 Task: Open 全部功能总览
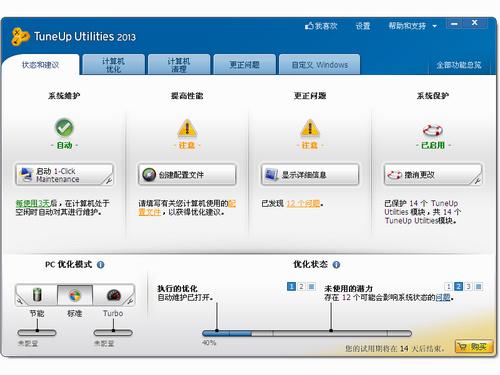(459, 65)
